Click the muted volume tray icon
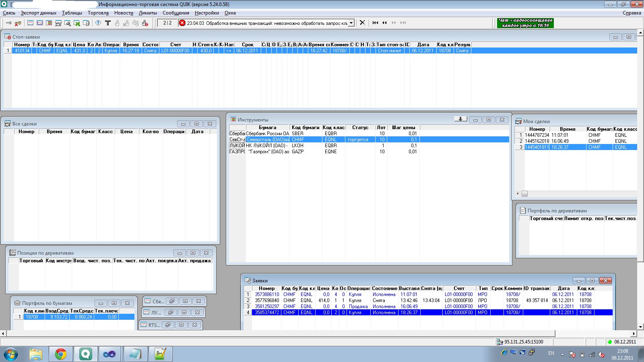This screenshot has height=362, width=644. [x=601, y=354]
